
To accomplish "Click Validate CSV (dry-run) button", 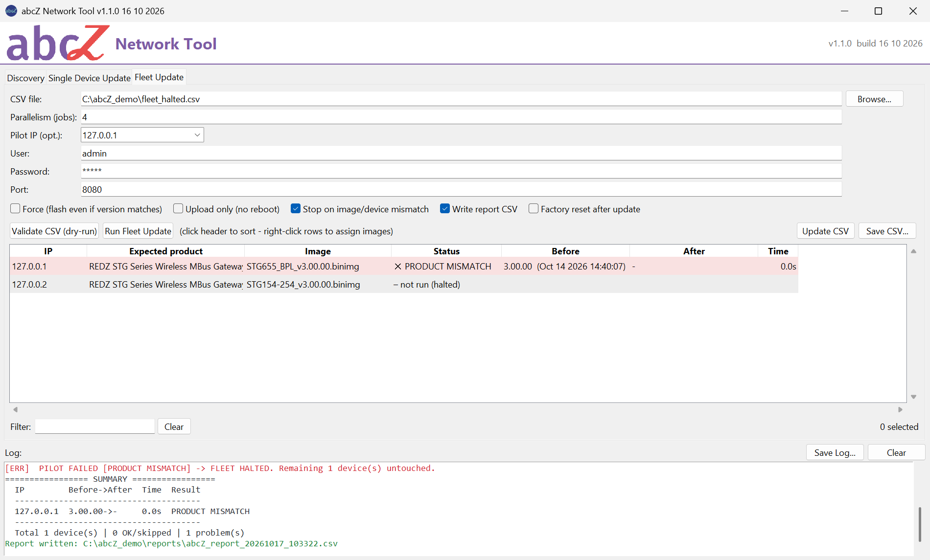I will pos(54,231).
